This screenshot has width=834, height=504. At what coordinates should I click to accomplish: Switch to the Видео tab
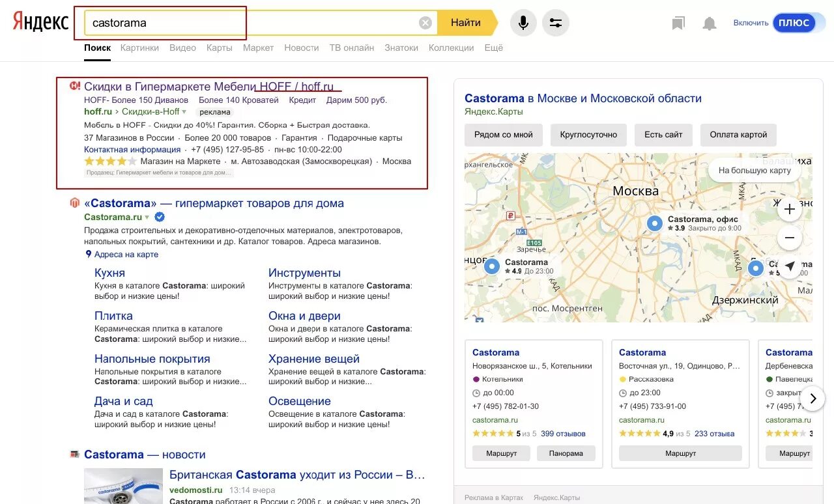pyautogui.click(x=182, y=48)
